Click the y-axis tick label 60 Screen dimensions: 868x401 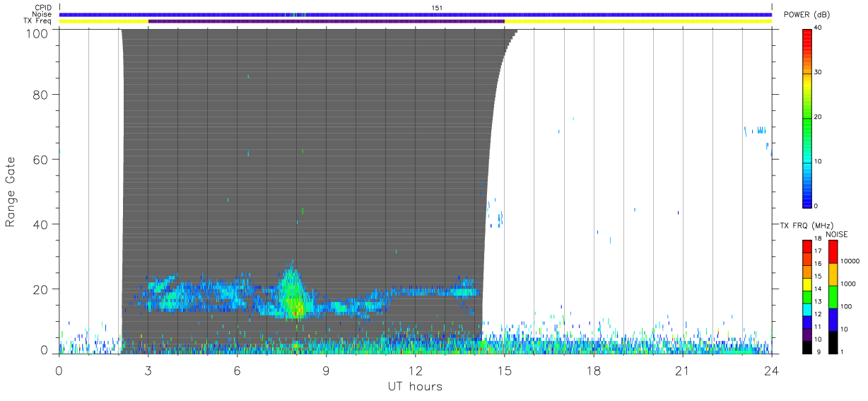[42, 160]
